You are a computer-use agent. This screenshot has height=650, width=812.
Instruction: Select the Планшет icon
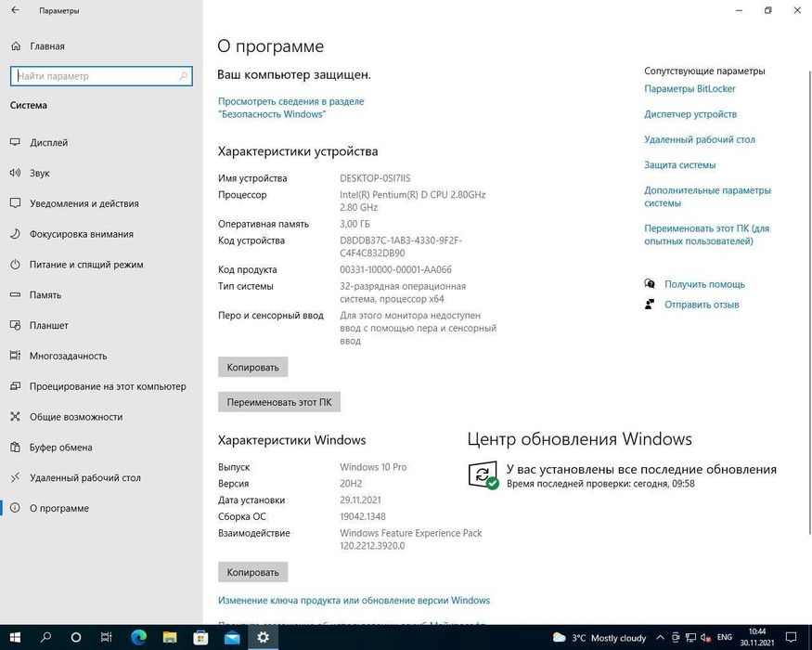click(x=16, y=325)
